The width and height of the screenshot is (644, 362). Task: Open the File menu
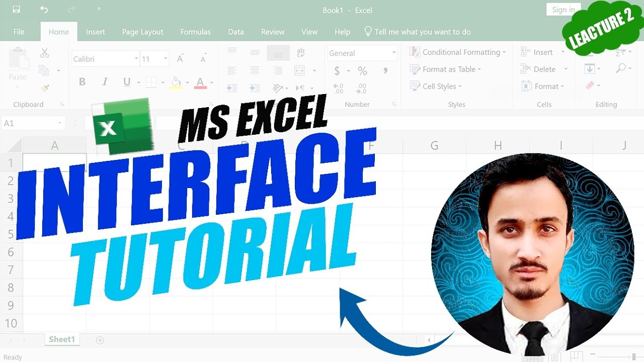click(x=19, y=32)
